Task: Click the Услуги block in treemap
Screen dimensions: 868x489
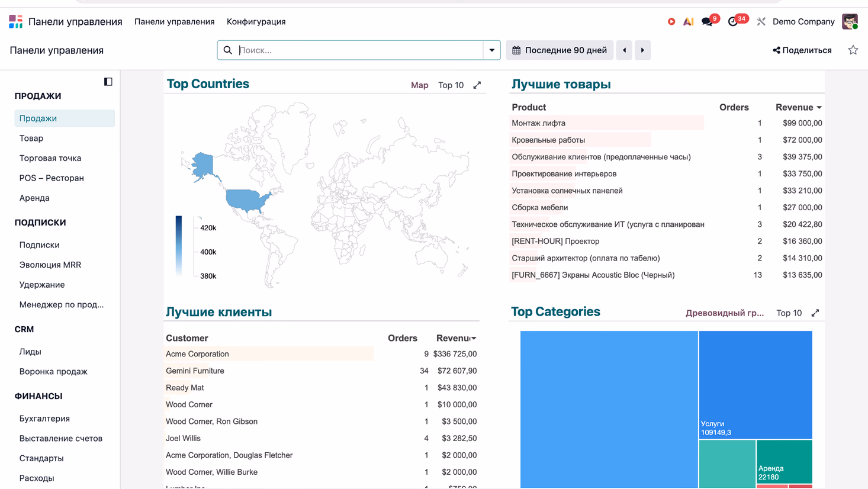Action: tap(756, 385)
